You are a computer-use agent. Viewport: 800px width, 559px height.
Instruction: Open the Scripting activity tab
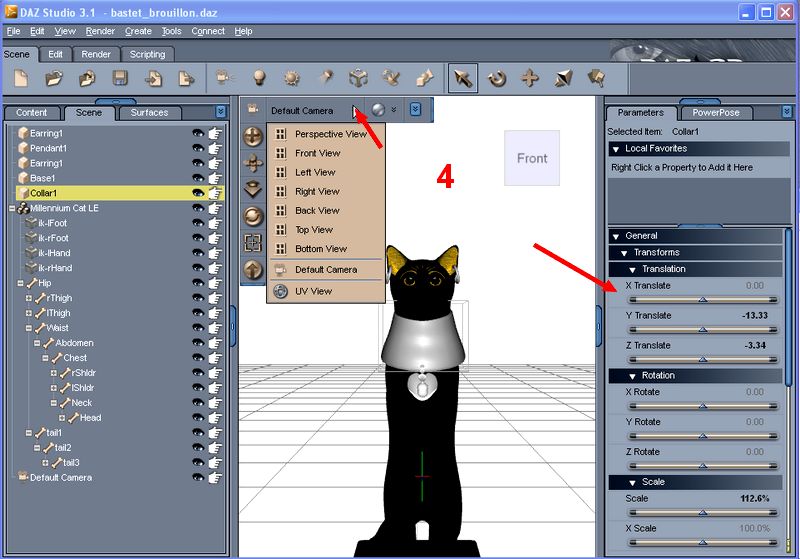(x=147, y=54)
